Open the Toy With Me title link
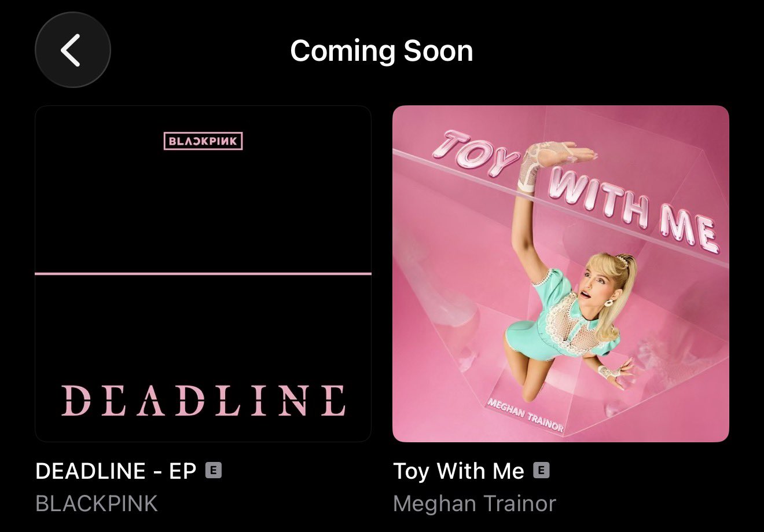Image resolution: width=764 pixels, height=532 pixels. pos(458,471)
